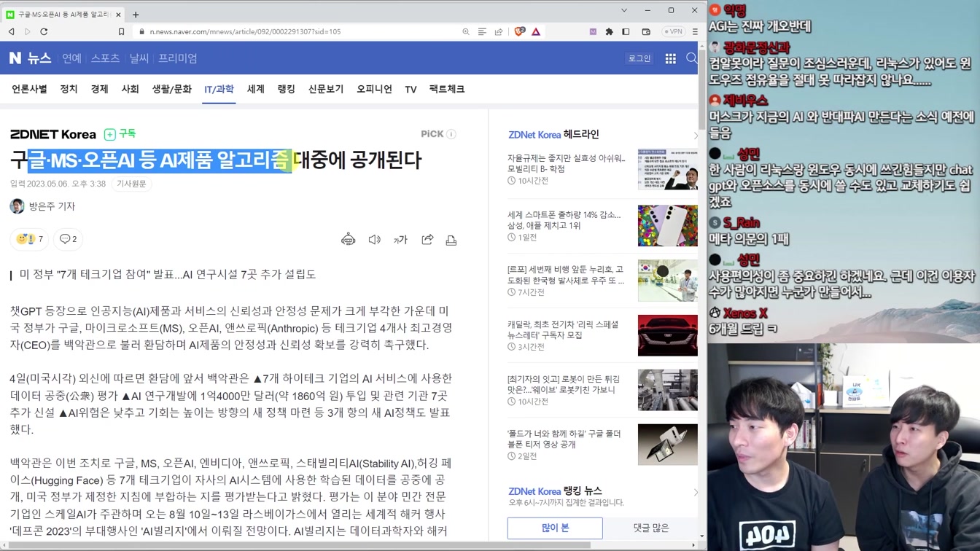Screen dimensions: 980x551
Task: Click the PiCK info icon
Action: (451, 134)
